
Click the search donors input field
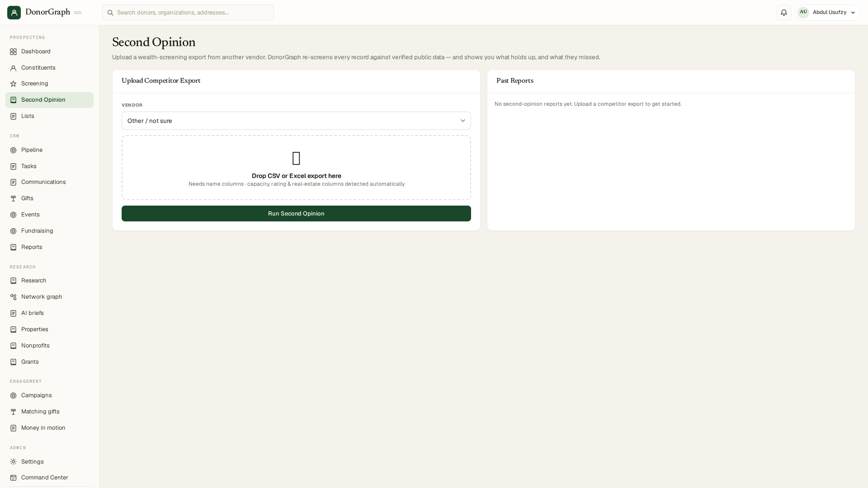click(x=188, y=13)
